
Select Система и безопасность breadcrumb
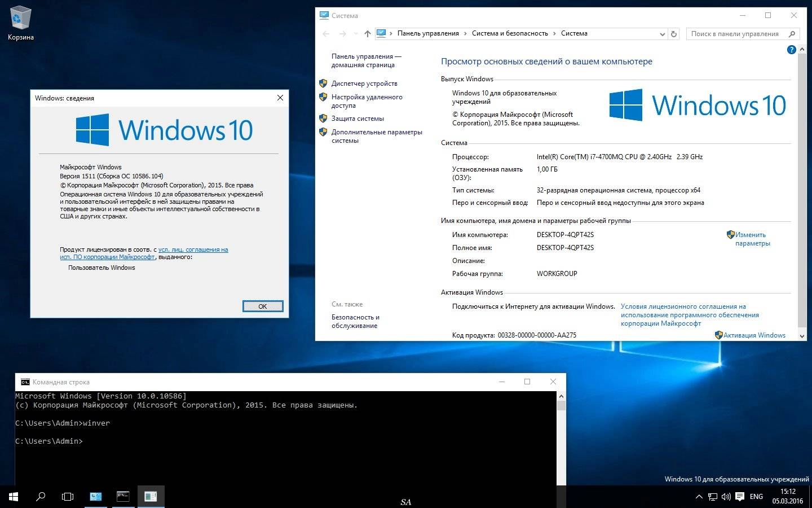[510, 33]
